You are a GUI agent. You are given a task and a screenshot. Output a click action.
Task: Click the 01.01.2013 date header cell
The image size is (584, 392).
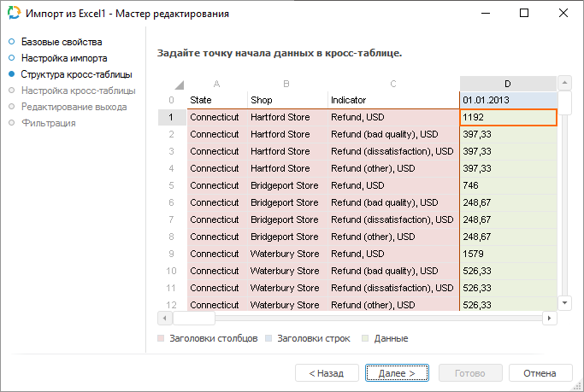[x=508, y=101]
